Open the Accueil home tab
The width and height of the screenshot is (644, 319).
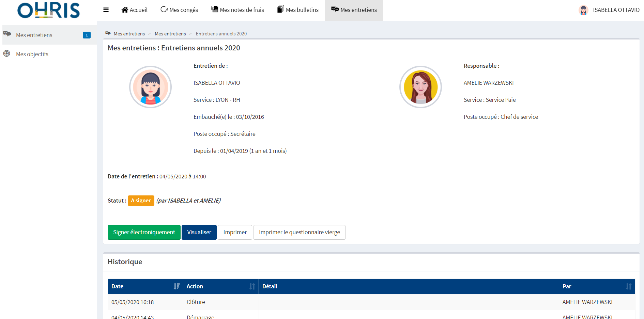click(x=135, y=10)
